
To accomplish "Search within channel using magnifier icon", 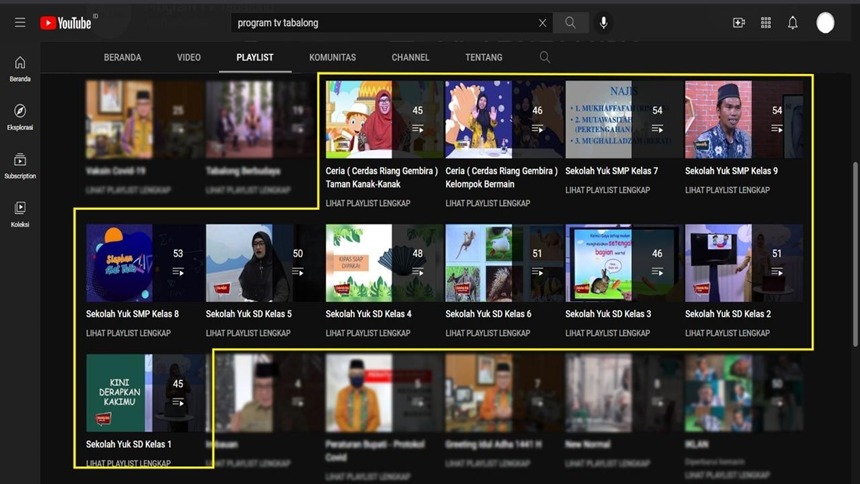I will 545,57.
